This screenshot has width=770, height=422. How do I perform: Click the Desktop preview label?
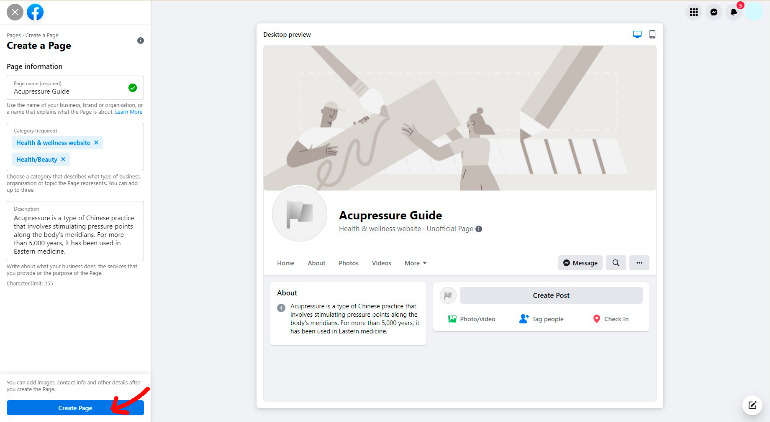[x=287, y=34]
